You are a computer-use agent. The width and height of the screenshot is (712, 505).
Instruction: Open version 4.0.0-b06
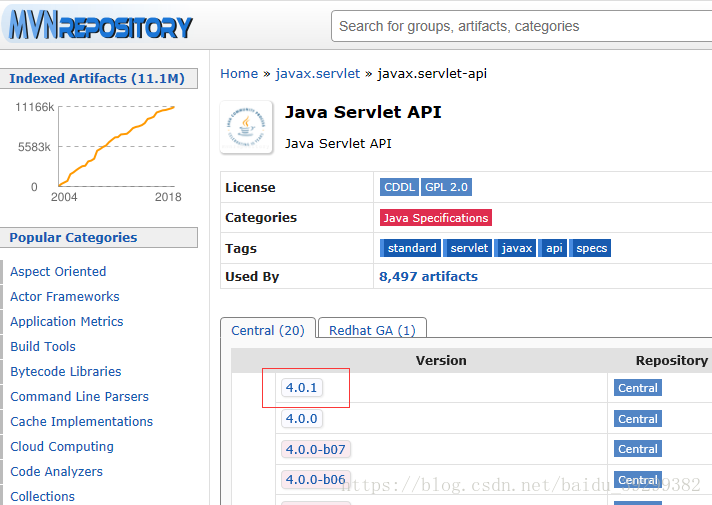(316, 480)
